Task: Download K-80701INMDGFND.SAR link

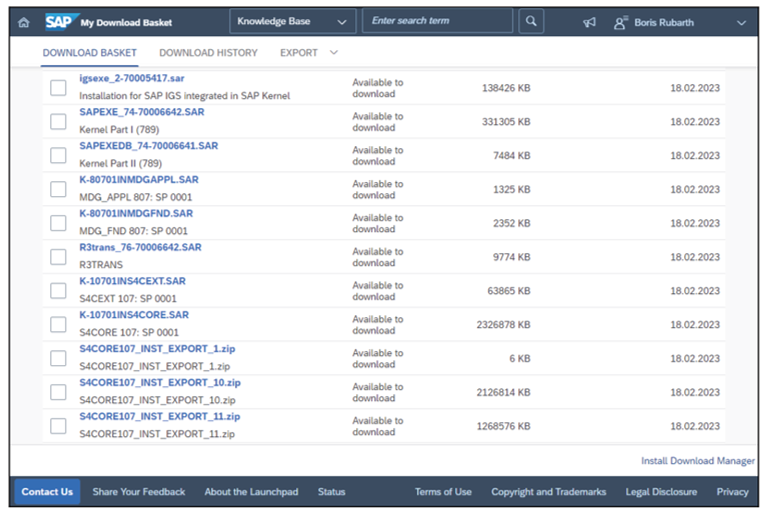Action: 136,213
